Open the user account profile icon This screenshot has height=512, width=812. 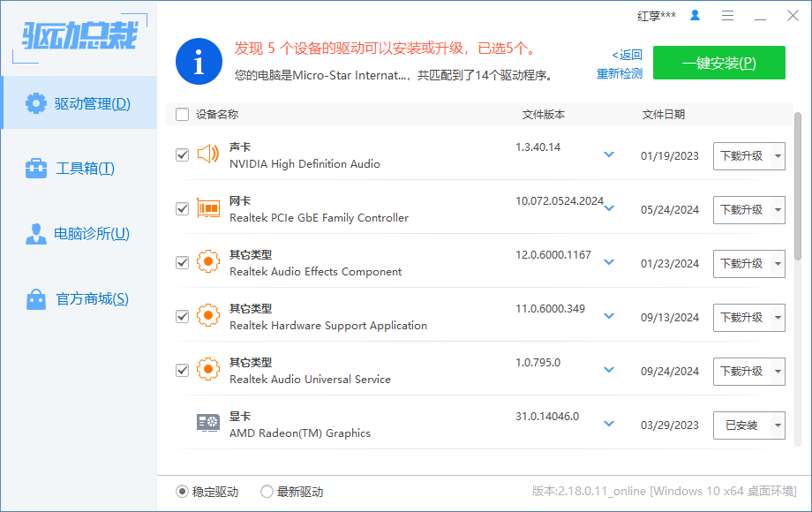695,16
